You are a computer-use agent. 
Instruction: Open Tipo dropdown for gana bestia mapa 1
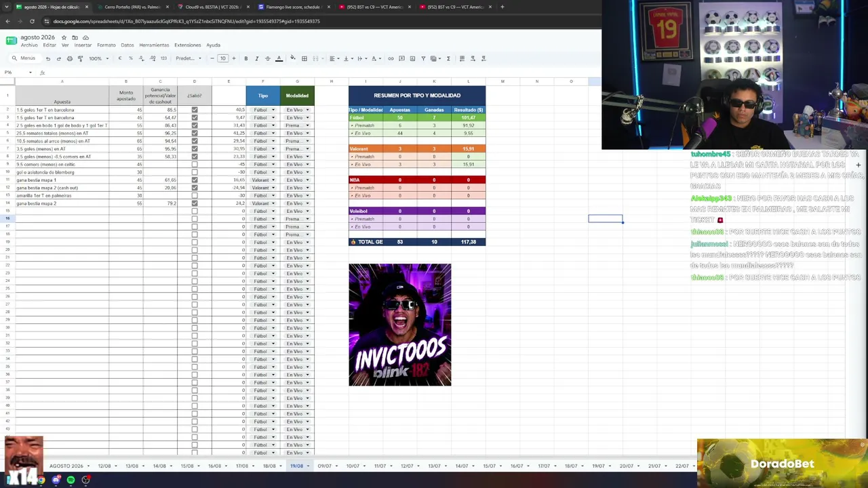point(273,180)
